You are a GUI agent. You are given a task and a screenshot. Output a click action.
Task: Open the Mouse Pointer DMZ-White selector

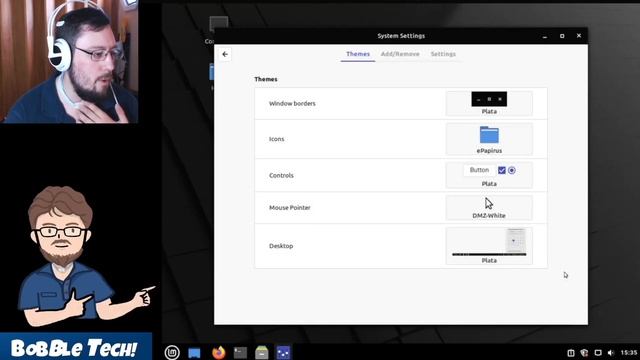[x=489, y=207]
